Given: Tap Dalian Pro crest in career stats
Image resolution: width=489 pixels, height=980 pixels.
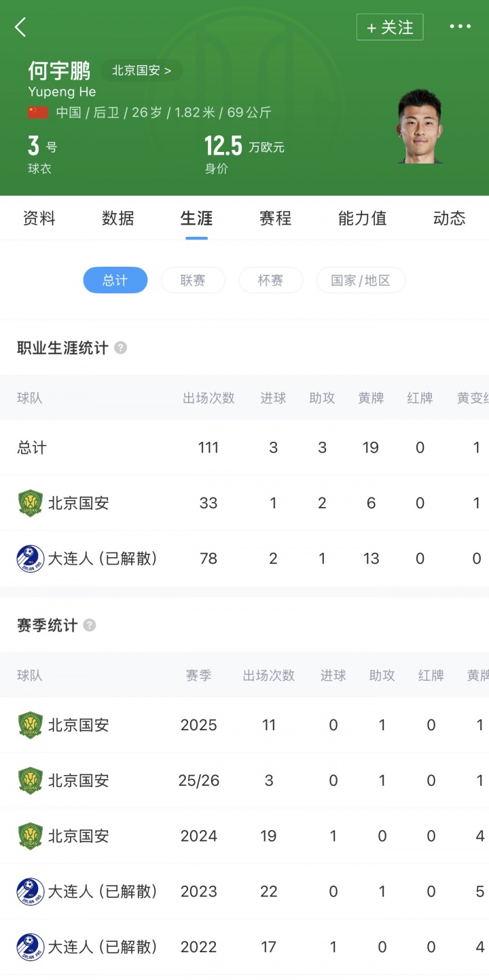Looking at the screenshot, I should (31, 559).
